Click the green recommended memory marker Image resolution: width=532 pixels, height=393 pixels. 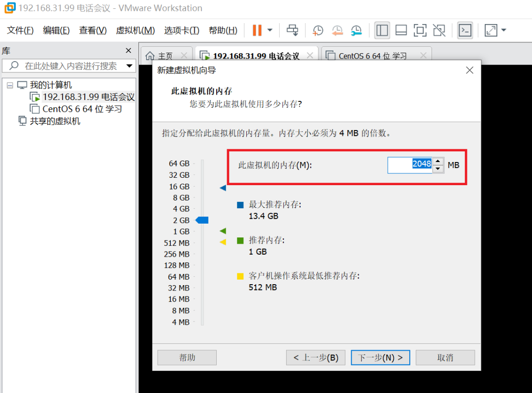click(223, 231)
